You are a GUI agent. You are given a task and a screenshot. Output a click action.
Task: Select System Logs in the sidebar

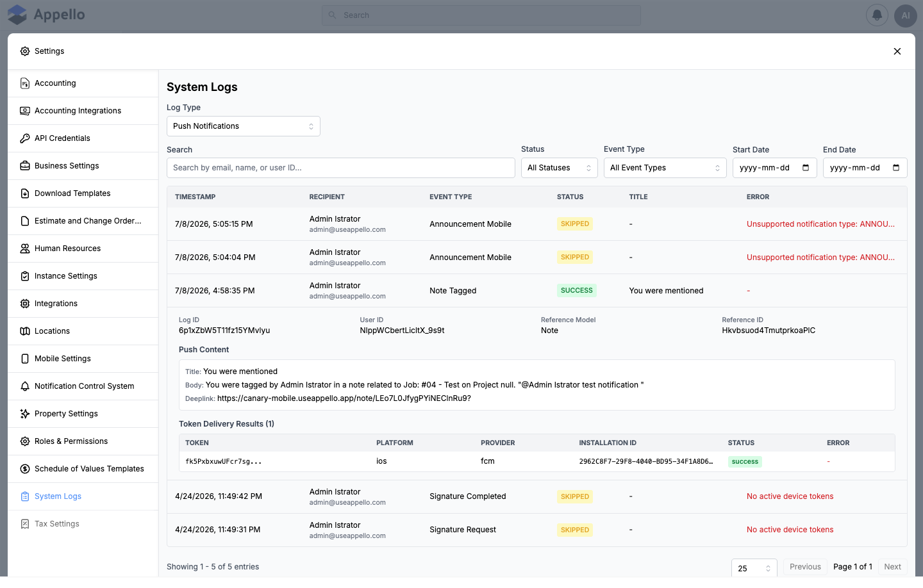pyautogui.click(x=83, y=496)
